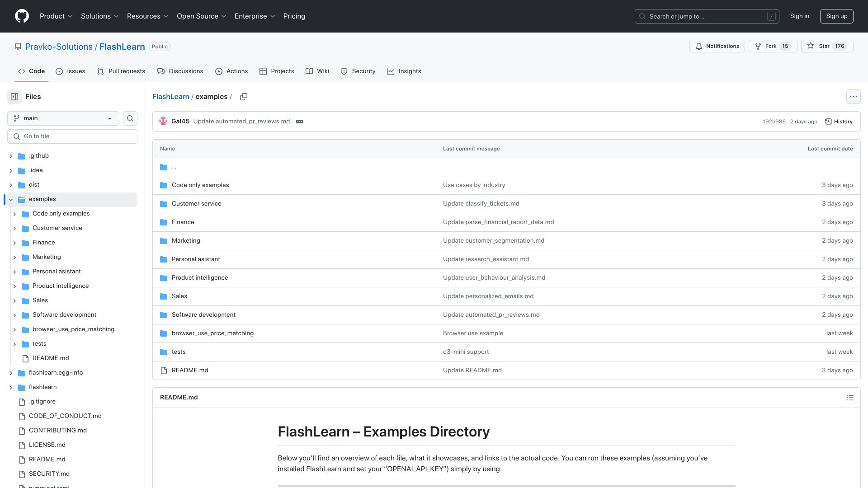The height and width of the screenshot is (488, 868).
Task: Click the Notifications bell button
Action: click(717, 46)
